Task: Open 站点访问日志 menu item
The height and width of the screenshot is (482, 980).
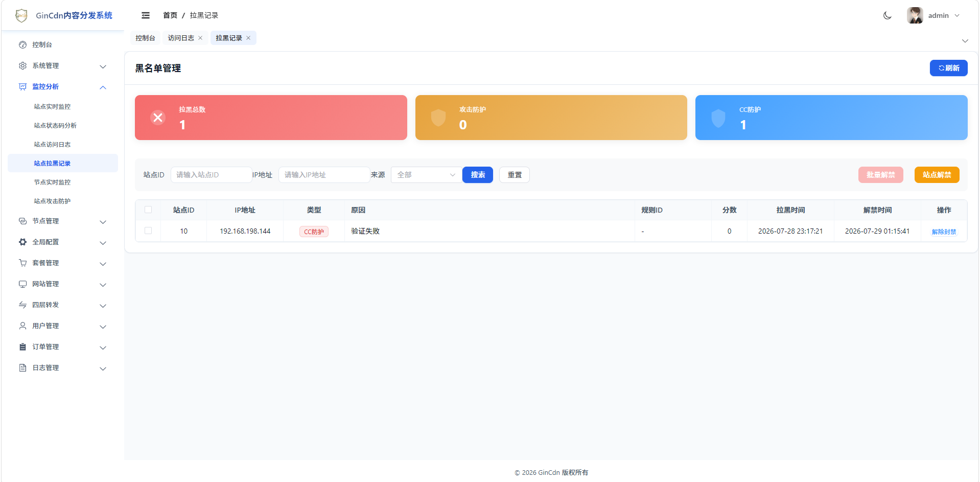Action: [52, 145]
